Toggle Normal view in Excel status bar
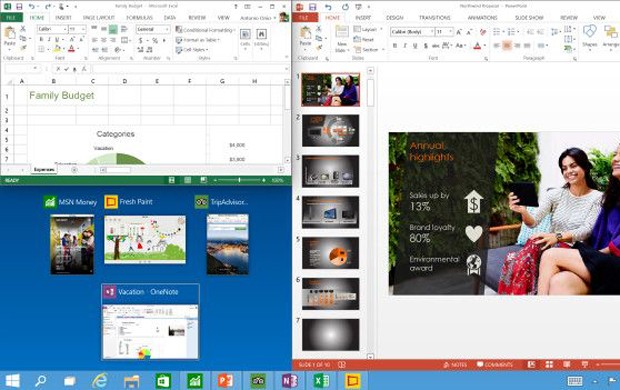The image size is (620, 390). point(172,180)
